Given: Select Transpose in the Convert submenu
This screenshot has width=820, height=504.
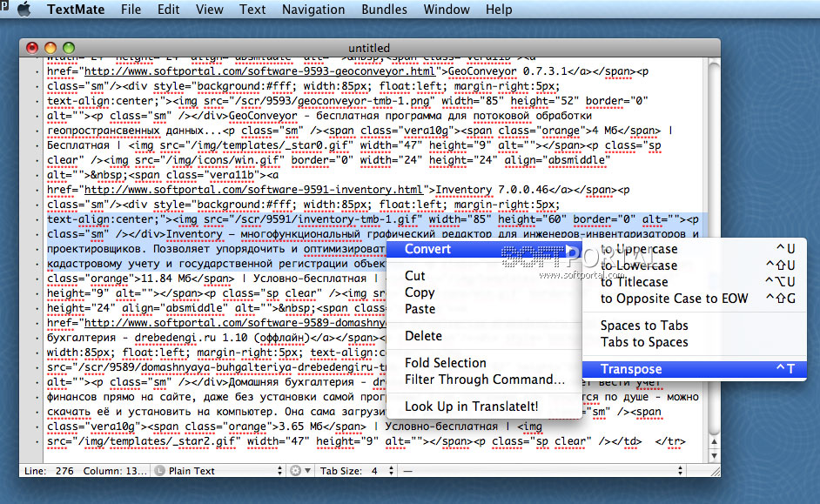Looking at the screenshot, I should [x=695, y=369].
